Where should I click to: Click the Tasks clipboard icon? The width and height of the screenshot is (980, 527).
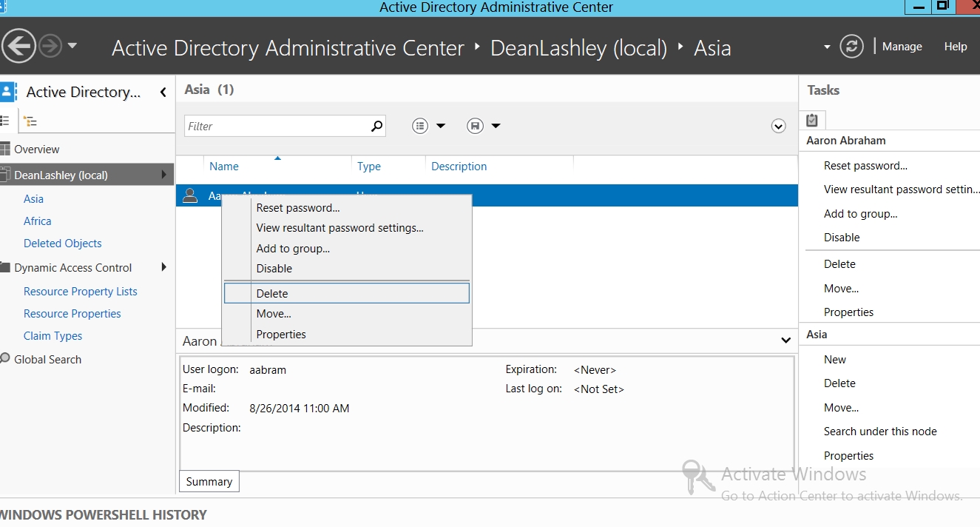click(x=812, y=120)
